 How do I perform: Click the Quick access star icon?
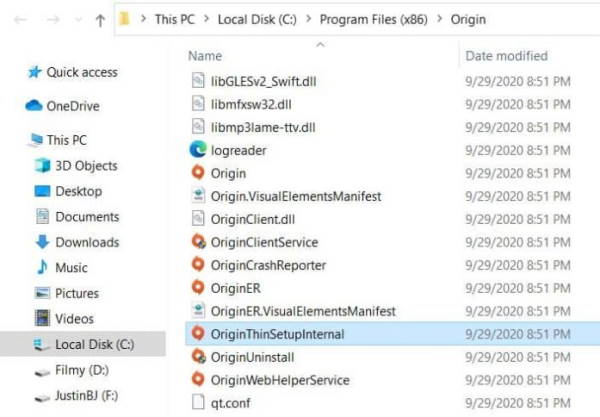(x=34, y=72)
